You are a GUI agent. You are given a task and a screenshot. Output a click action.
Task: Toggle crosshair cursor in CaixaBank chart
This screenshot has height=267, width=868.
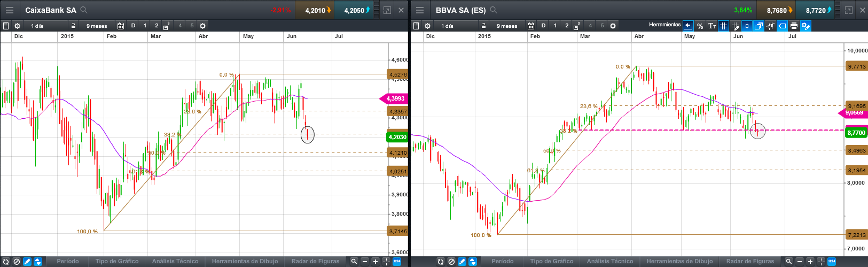click(386, 262)
